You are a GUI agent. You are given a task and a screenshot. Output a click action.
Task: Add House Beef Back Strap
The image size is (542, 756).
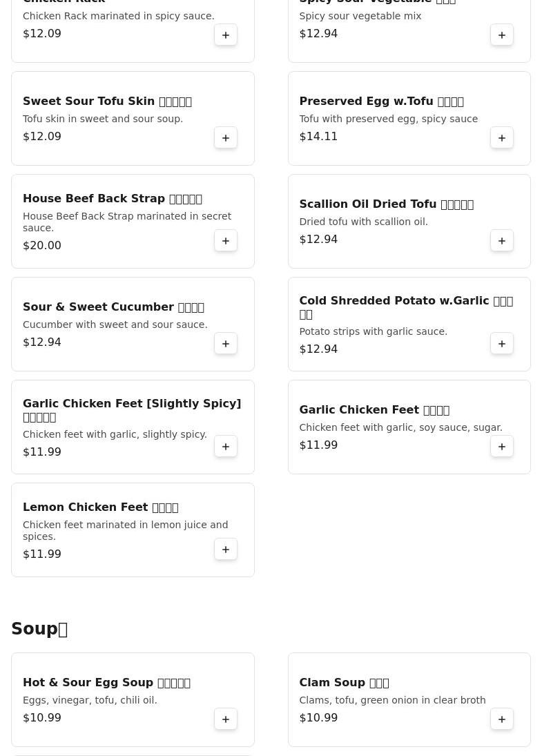tap(226, 241)
